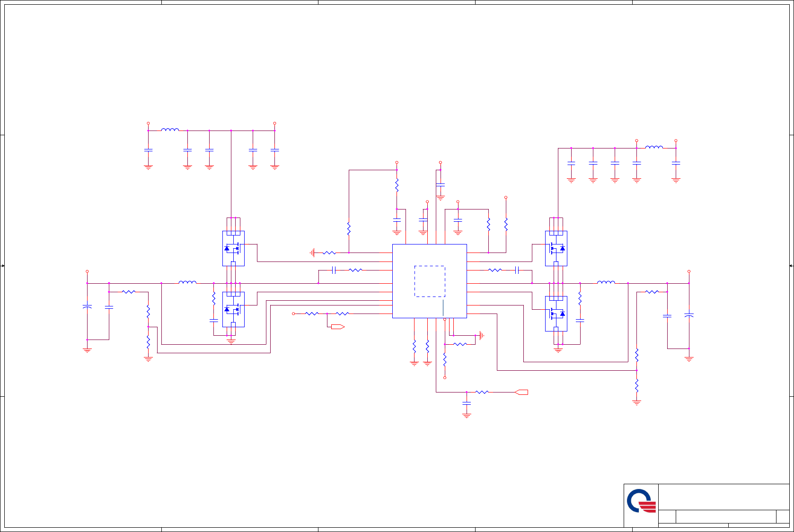794x532 pixels.
Task: Select the main inductor beside the right MOSFET pair
Action: (x=606, y=282)
